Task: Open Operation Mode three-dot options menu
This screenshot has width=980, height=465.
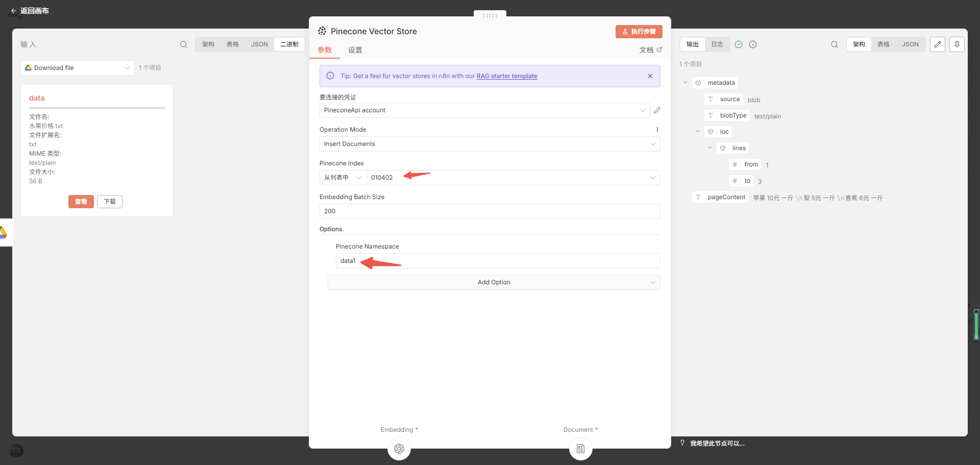Action: (657, 130)
